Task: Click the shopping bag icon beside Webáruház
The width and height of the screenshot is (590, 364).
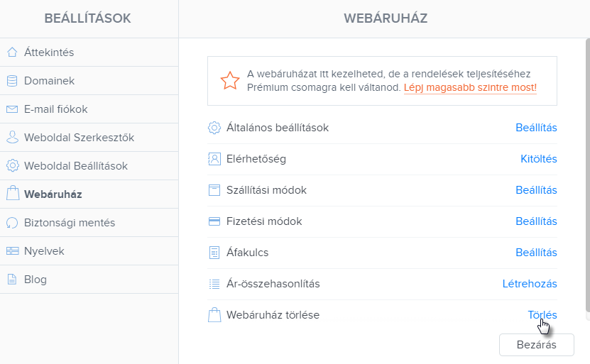Action: point(13,193)
